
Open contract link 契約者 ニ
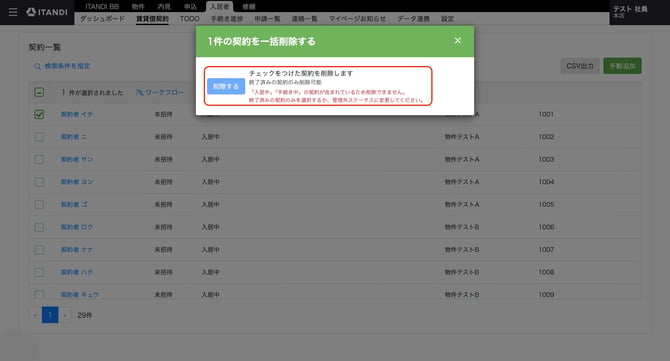pos(73,137)
